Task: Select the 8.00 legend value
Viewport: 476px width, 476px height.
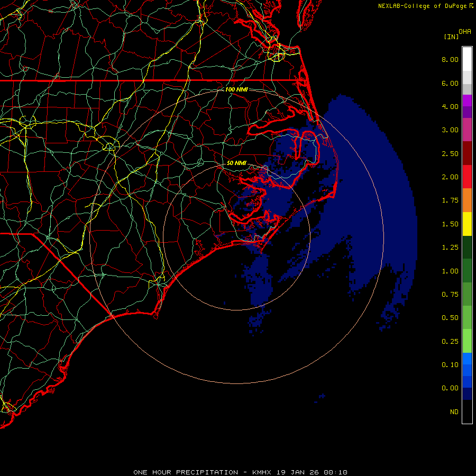Action: [x=450, y=59]
